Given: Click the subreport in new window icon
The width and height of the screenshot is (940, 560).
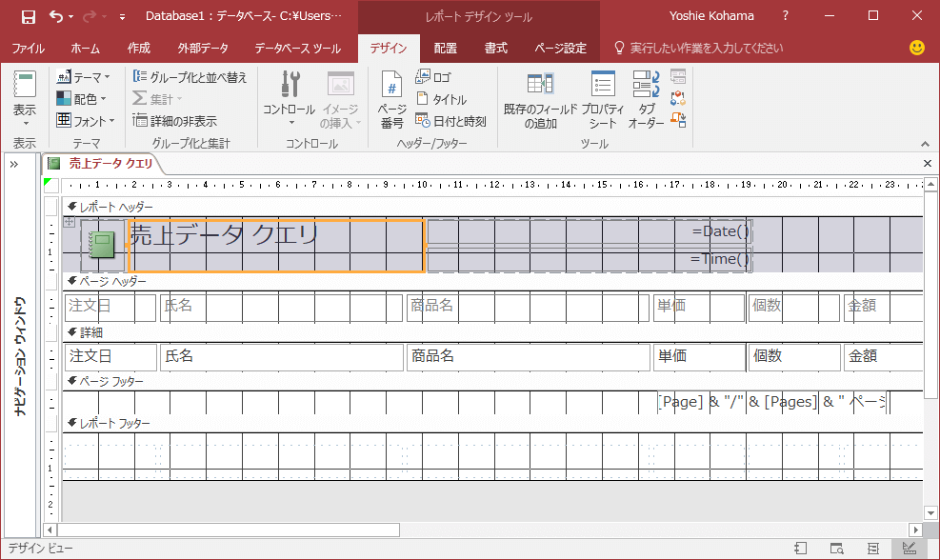Looking at the screenshot, I should click(678, 76).
